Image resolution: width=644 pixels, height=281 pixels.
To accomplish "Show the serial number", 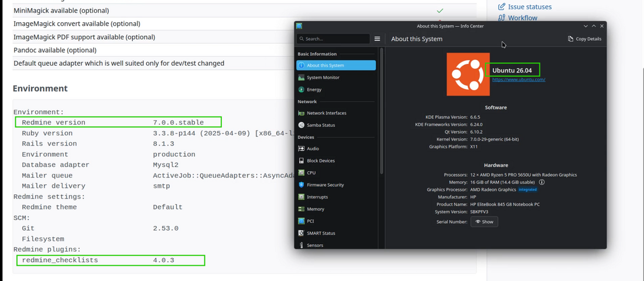I will pos(484,222).
